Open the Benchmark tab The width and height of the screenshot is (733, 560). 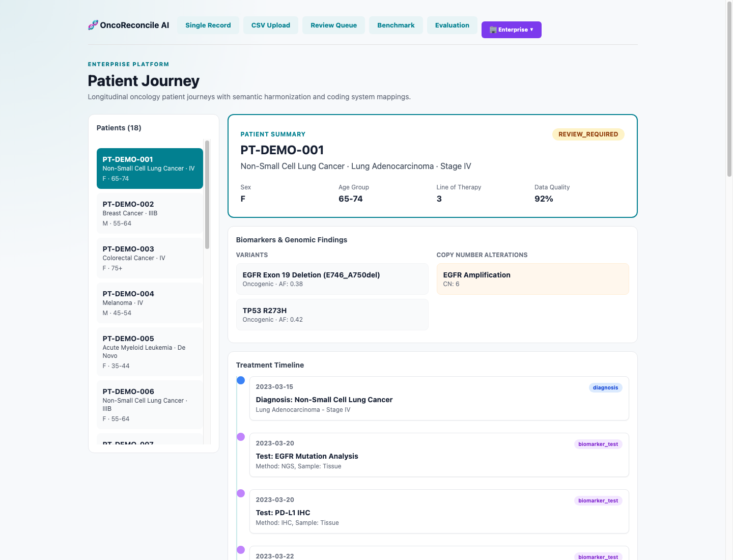coord(396,25)
